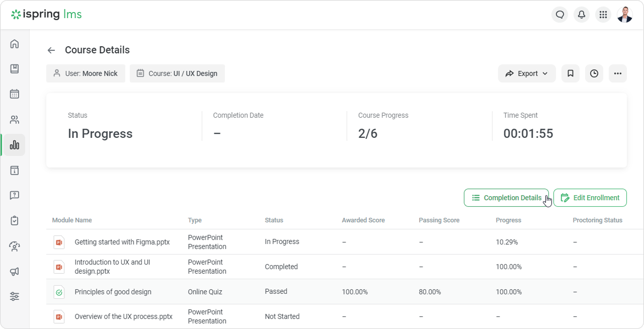Open the Course: UI / UX Design filter
644x329 pixels.
click(177, 73)
